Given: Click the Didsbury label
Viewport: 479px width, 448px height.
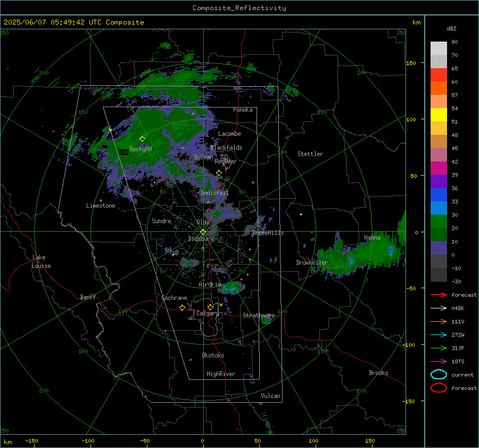Looking at the screenshot, I should pyautogui.click(x=201, y=239).
